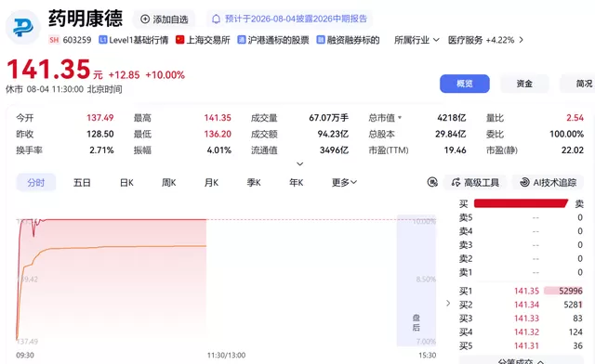Switch to the 概览 tab
The height and width of the screenshot is (364, 595).
coord(465,84)
